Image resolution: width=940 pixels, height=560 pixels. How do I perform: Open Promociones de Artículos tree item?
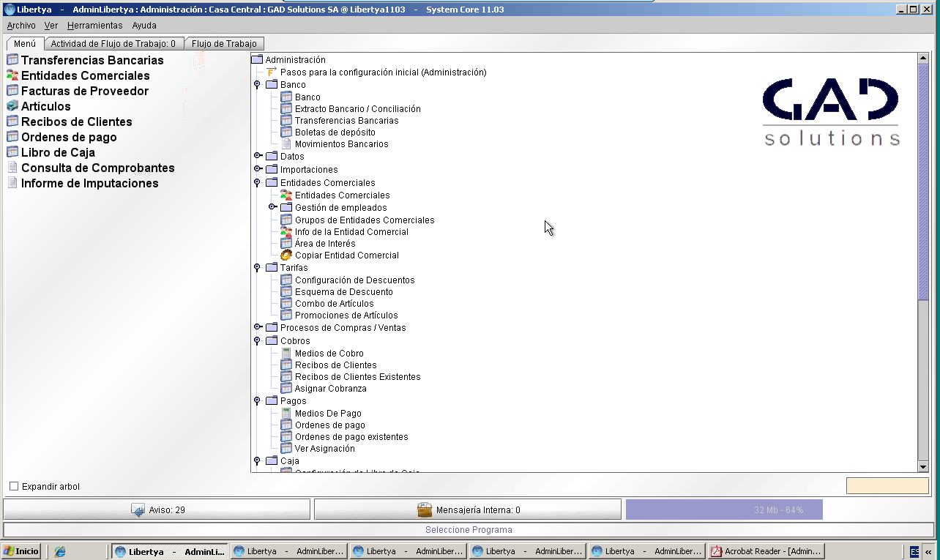pos(346,316)
